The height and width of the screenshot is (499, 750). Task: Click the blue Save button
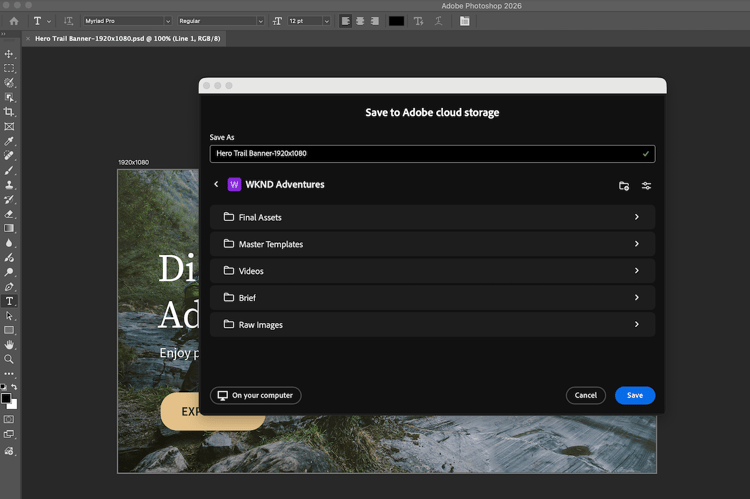tap(635, 396)
